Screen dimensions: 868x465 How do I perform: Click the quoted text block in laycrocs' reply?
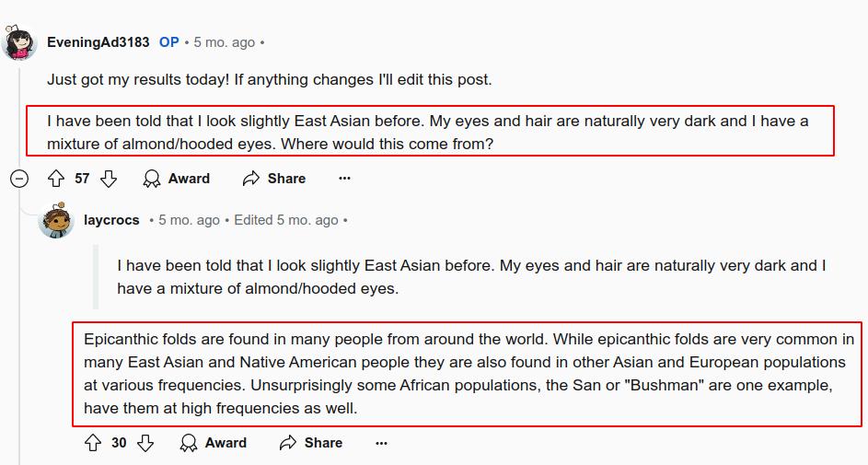(x=470, y=276)
